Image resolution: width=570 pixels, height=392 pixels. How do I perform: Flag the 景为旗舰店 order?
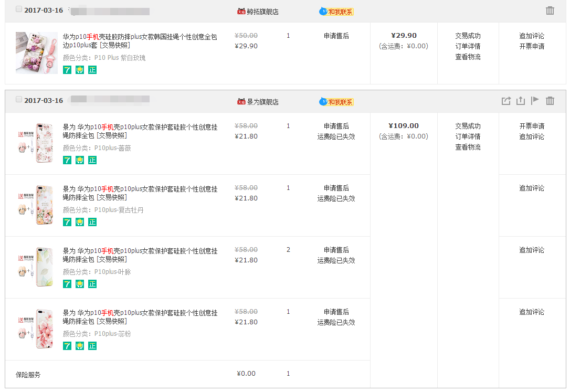tap(535, 101)
